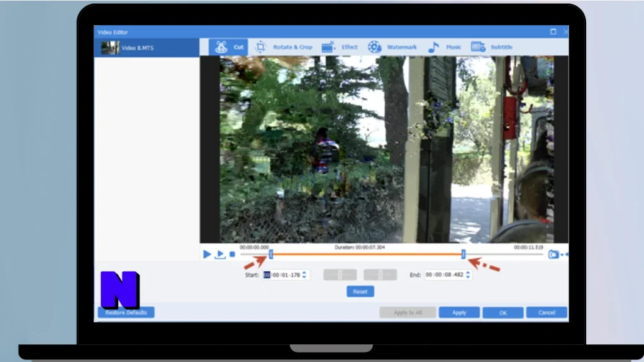Click the video preview area
Screen dimensions: 644x362
[x=384, y=150]
